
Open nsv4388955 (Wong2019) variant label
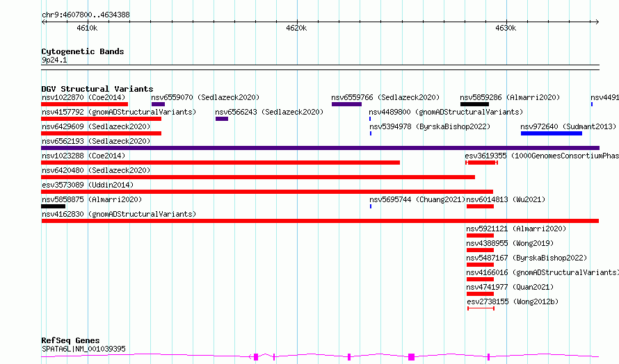[x=510, y=243]
